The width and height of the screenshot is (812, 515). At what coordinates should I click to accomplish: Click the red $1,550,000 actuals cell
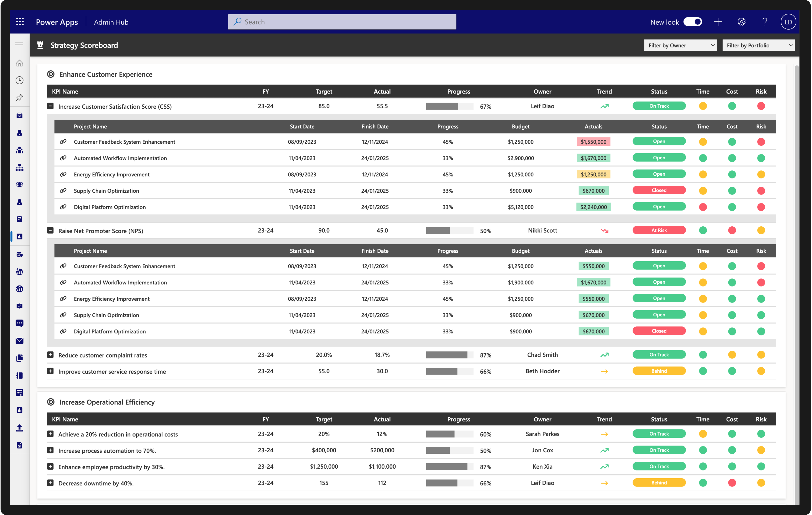click(593, 142)
